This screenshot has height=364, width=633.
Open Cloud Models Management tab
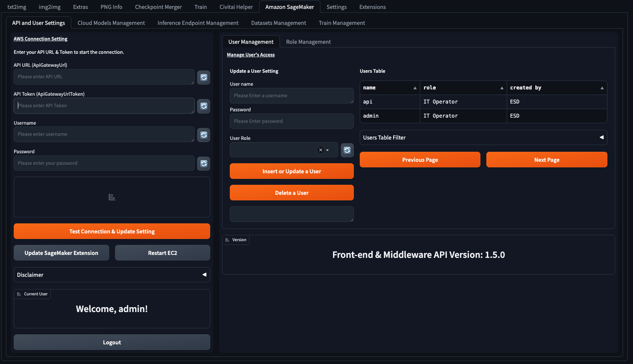click(x=111, y=23)
